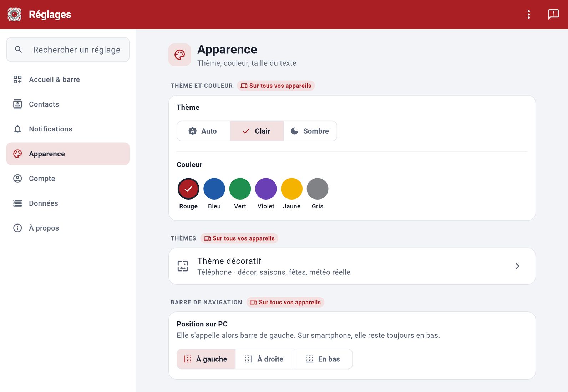Screen dimensions: 568x392
Task: Choose the Vert color swatch
Action: pyautogui.click(x=240, y=189)
